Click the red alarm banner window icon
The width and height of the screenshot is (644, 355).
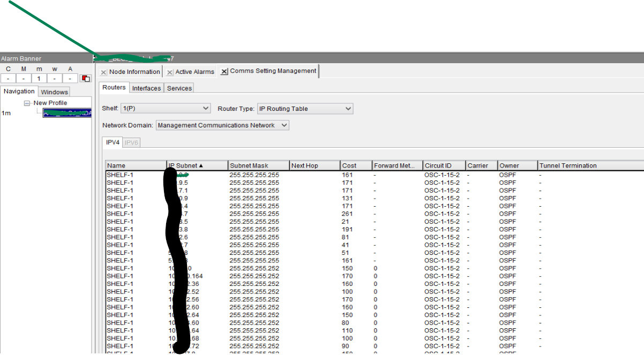coord(85,78)
